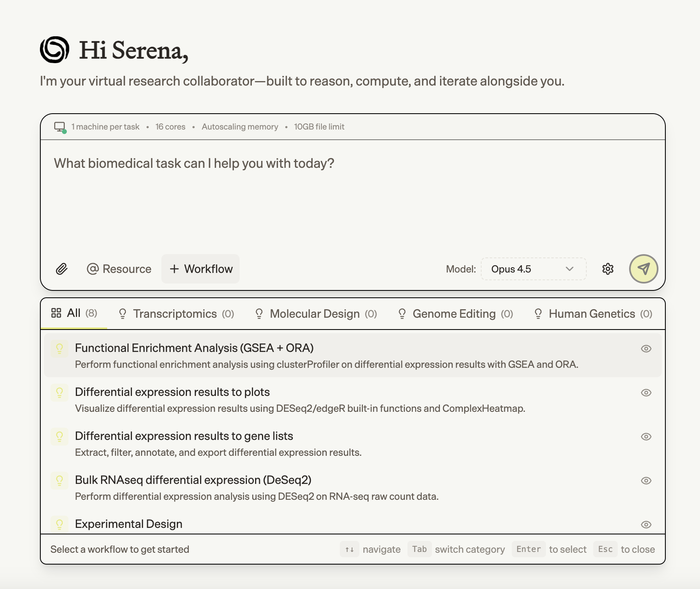Click the machine status monitor icon
The image size is (700, 589).
[x=60, y=127]
